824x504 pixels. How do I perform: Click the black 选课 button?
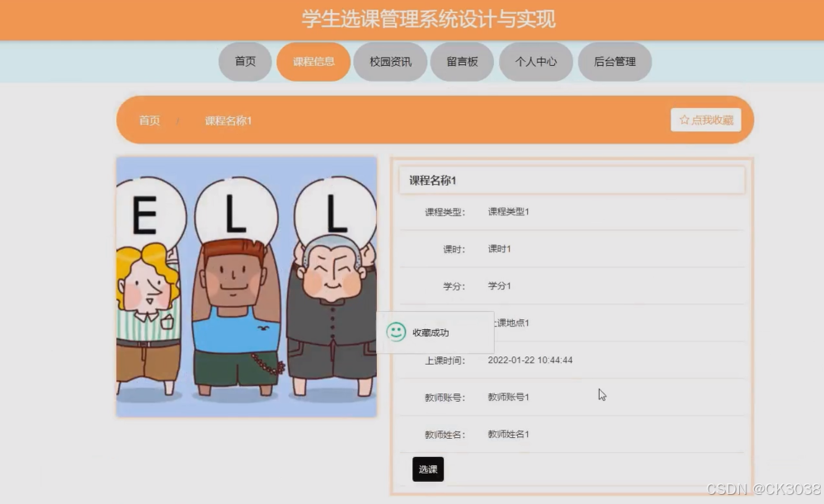click(x=428, y=469)
